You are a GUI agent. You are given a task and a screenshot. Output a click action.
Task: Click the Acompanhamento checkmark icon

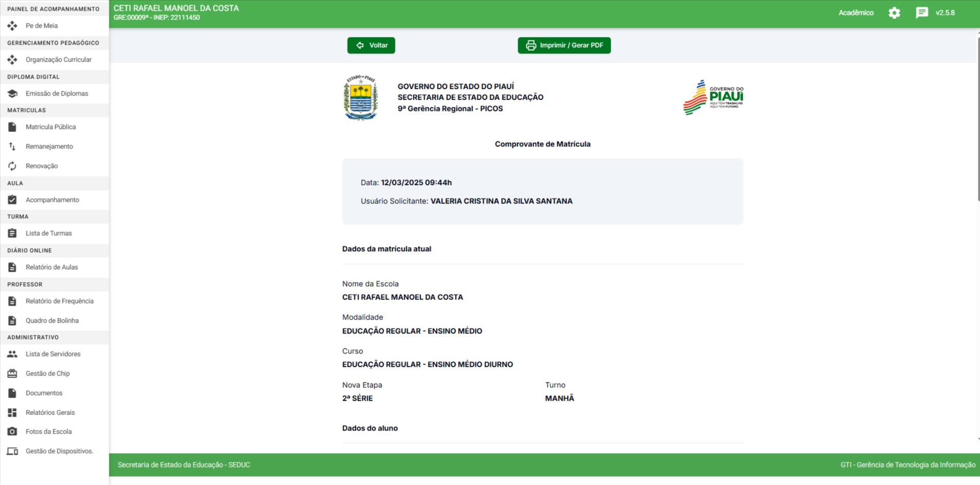12,200
